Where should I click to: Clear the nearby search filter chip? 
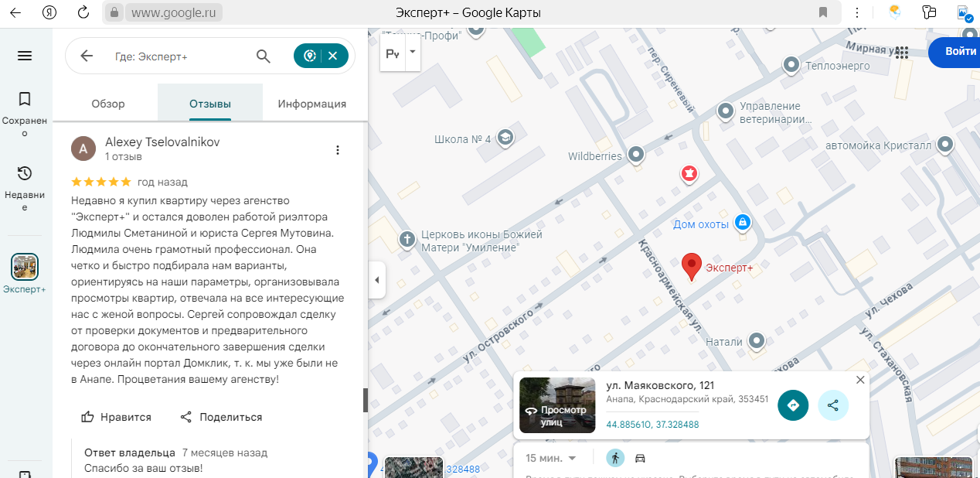(x=333, y=56)
